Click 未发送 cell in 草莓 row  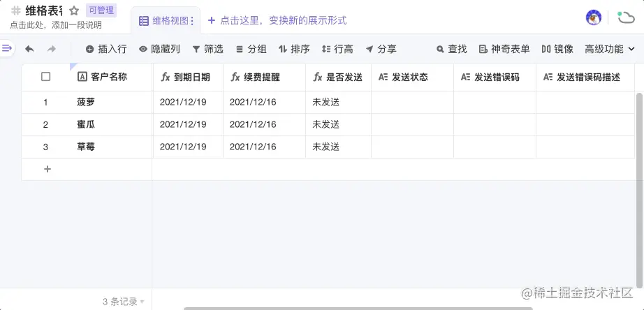tap(339, 147)
